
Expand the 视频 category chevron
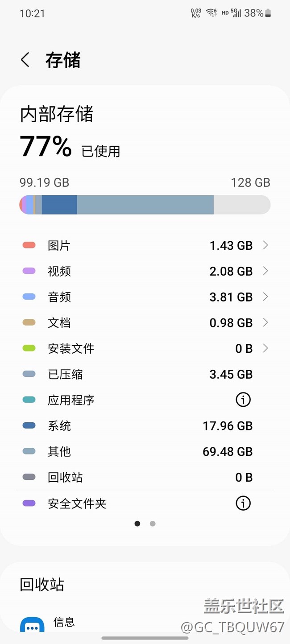click(265, 271)
